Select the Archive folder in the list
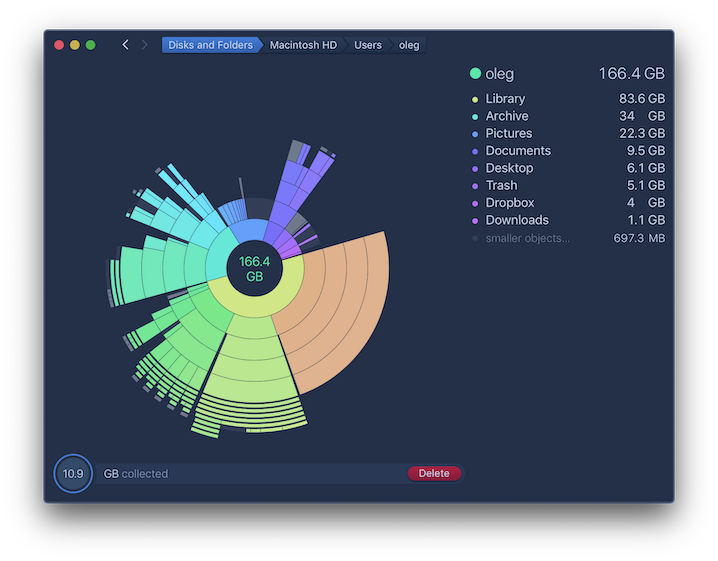Screen dimensions: 718x561 [x=507, y=117]
